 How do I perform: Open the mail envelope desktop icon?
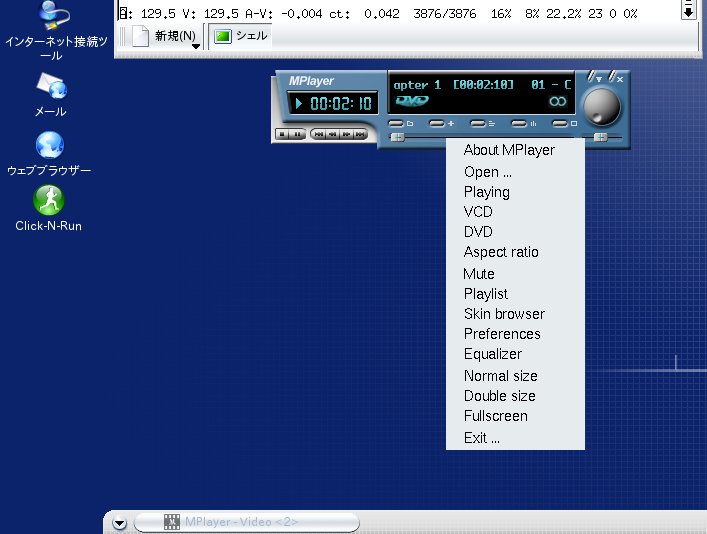pos(50,86)
